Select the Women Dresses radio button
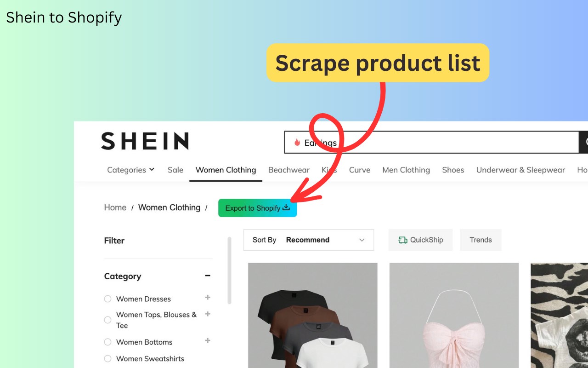 click(x=108, y=299)
